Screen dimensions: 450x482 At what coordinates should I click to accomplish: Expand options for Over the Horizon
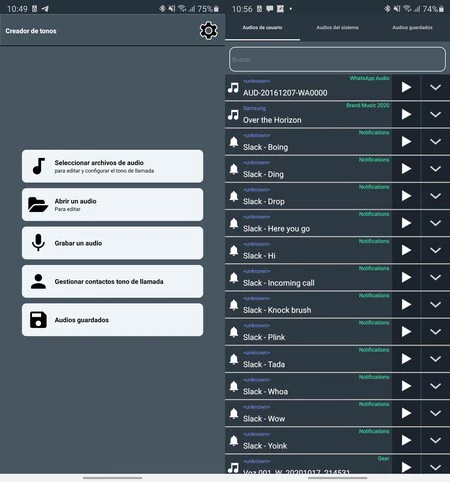pyautogui.click(x=435, y=114)
